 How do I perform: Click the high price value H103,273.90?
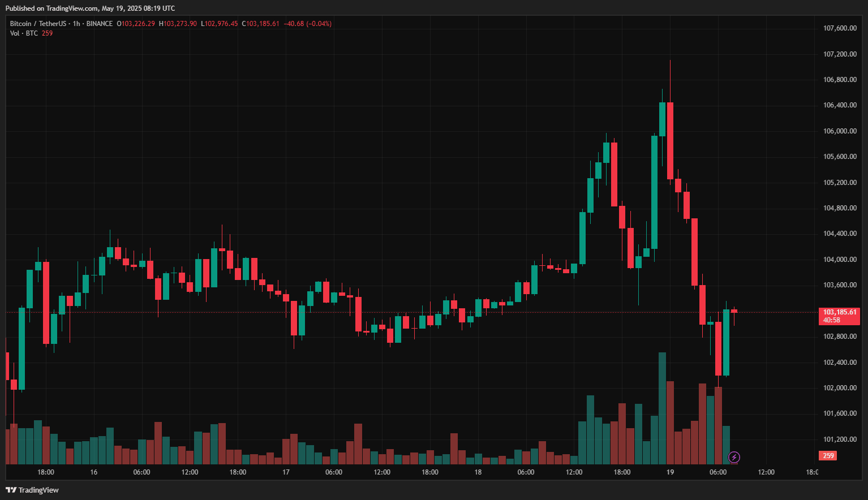coord(178,24)
